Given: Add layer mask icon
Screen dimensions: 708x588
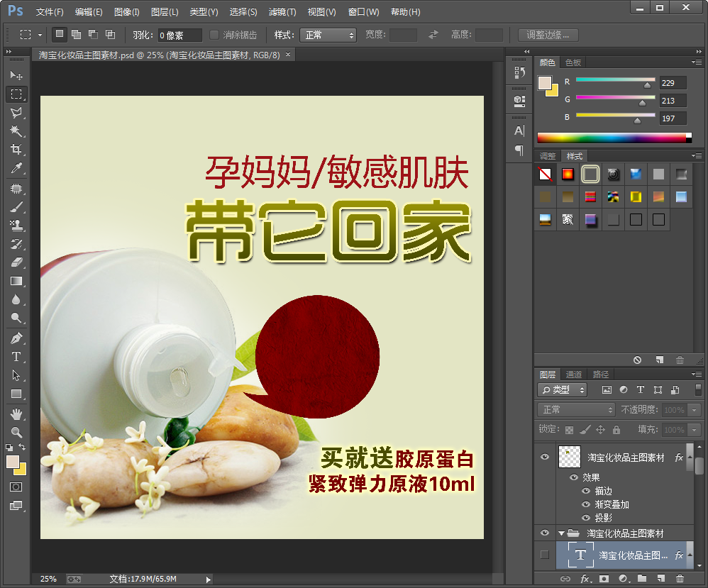Looking at the screenshot, I should pyautogui.click(x=604, y=579).
